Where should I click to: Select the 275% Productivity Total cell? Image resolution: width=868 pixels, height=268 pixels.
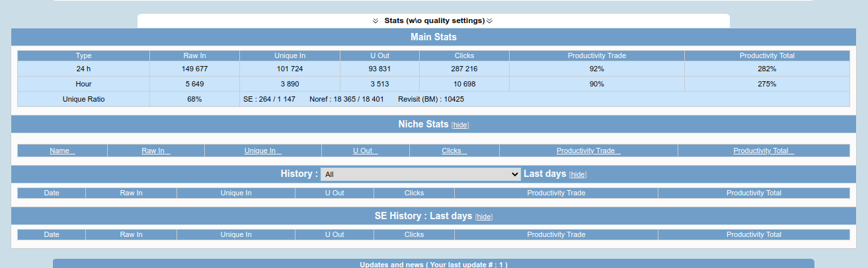tap(767, 84)
